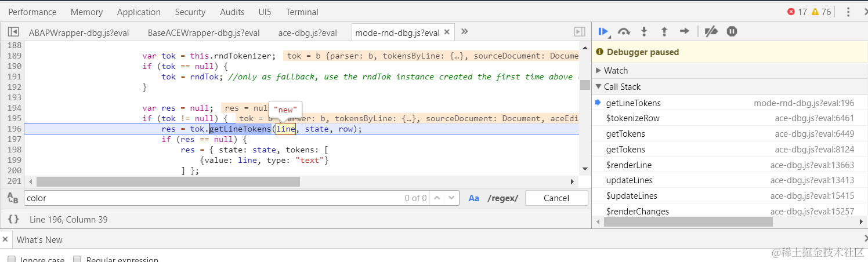Select the $tokenizeRow call stack frame
The image size is (868, 262).
point(730,118)
